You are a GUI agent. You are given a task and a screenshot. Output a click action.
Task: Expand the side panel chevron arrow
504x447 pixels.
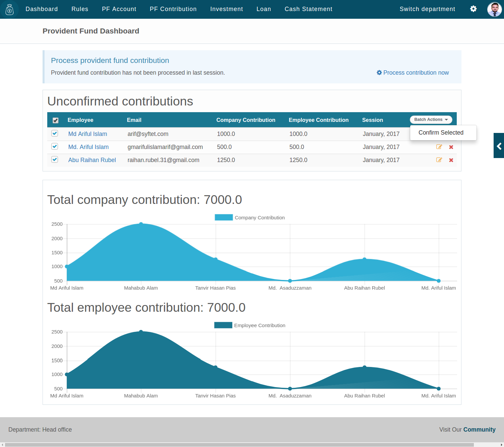(499, 146)
